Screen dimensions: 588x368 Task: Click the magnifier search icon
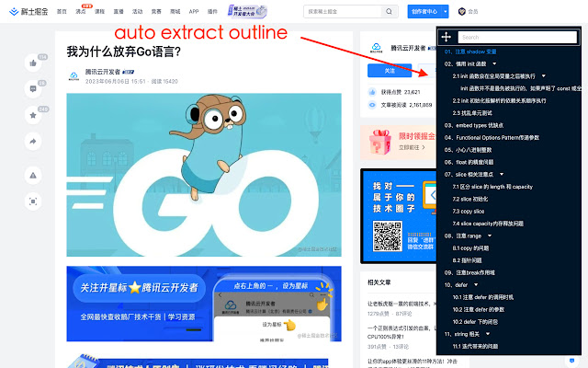[x=390, y=12]
